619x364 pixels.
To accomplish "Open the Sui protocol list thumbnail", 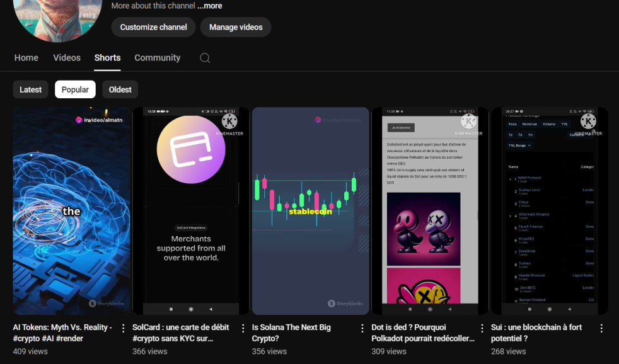I will [550, 211].
